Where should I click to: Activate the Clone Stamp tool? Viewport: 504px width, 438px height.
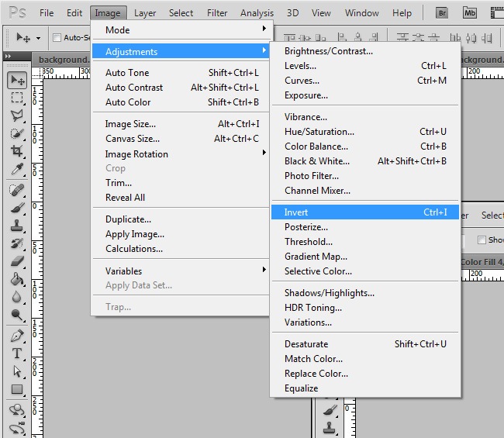click(17, 226)
